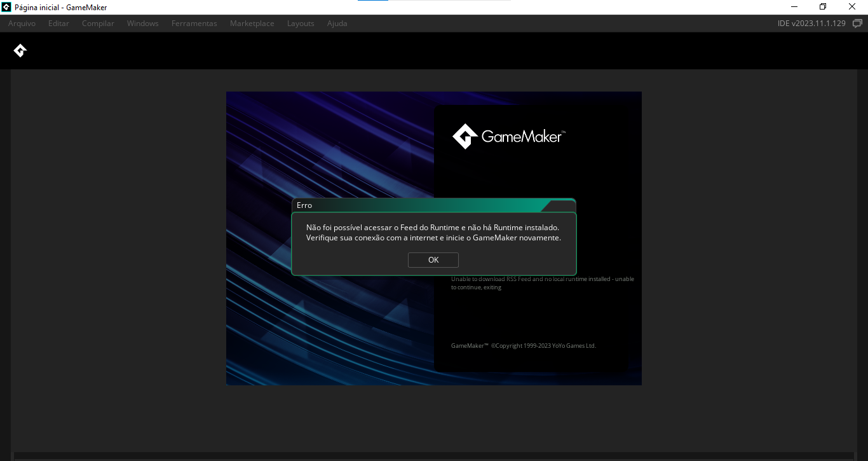Open the Layouts menu

click(301, 24)
